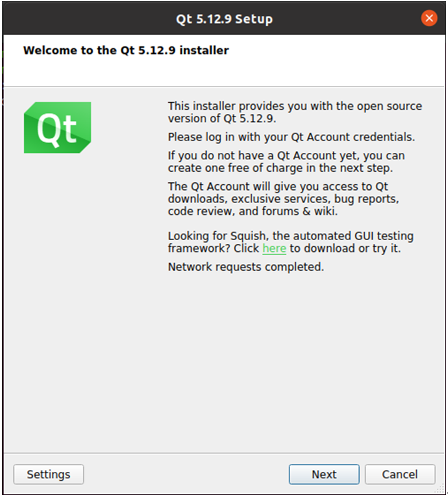Click the 'This installer provides you' paragraph

point(294,112)
